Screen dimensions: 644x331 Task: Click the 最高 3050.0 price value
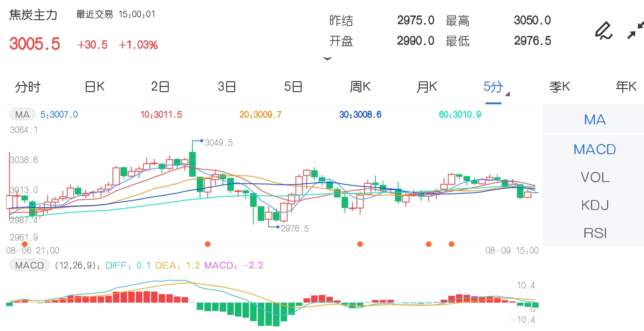pyautogui.click(x=532, y=20)
